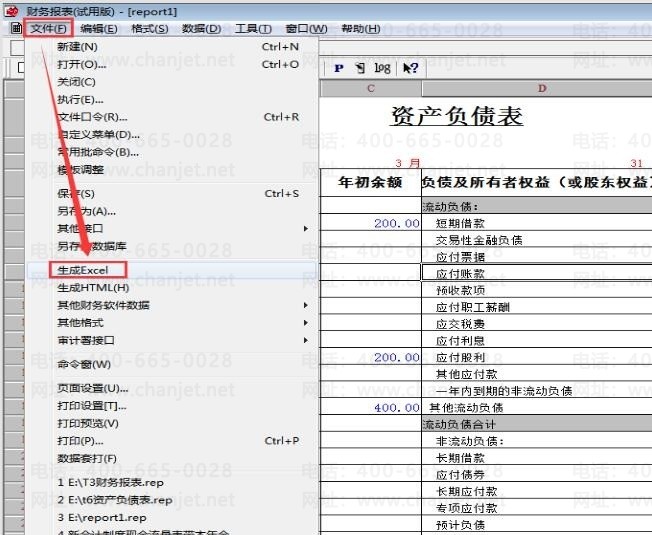Open the 工具(T) menu

click(x=253, y=29)
